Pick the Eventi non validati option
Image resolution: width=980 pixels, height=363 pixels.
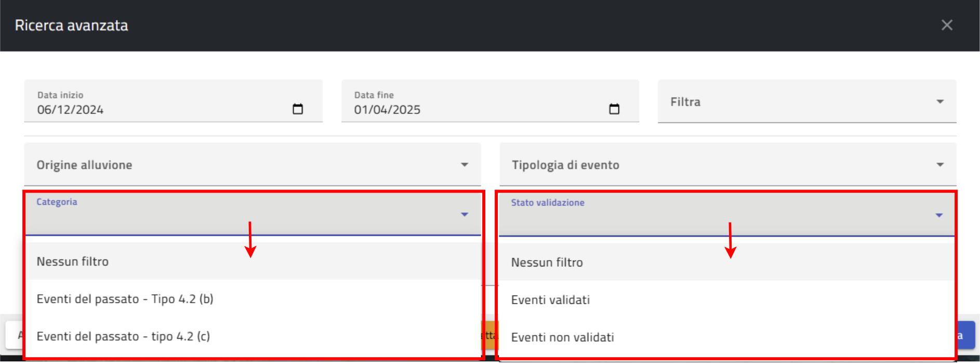tap(562, 338)
